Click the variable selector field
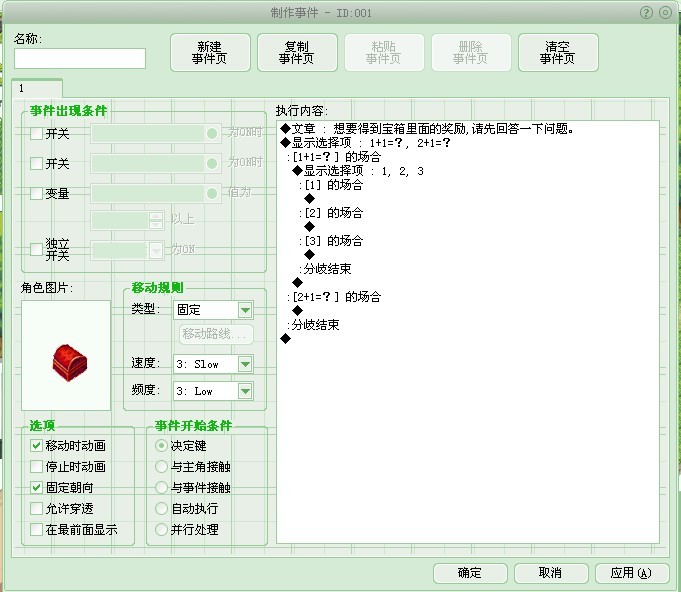681x592 pixels. click(156, 193)
